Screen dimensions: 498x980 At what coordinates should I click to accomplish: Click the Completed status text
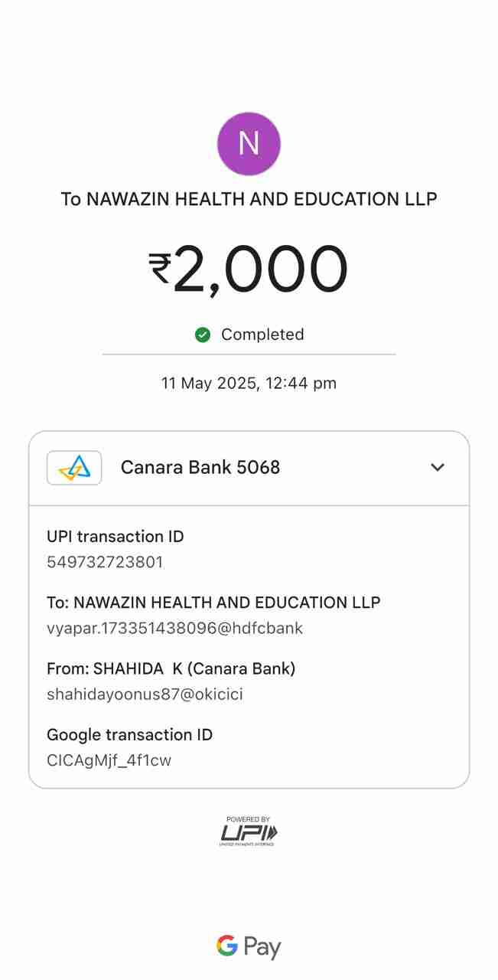[262, 335]
